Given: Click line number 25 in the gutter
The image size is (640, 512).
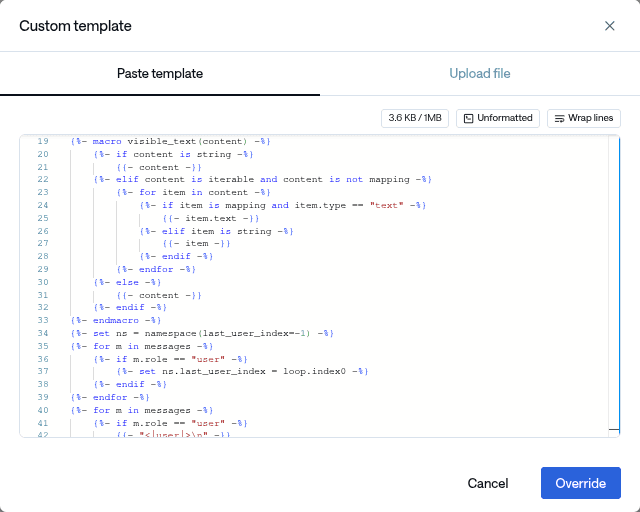Looking at the screenshot, I should tap(42, 218).
